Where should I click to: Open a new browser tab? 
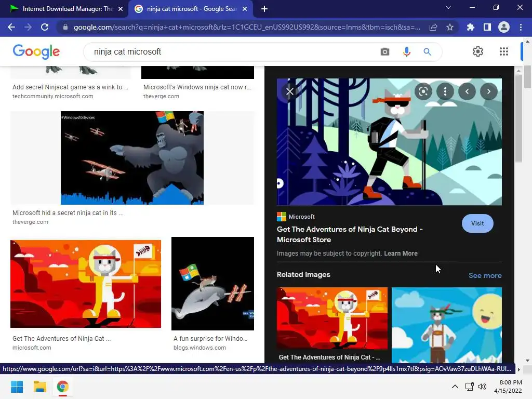(264, 9)
